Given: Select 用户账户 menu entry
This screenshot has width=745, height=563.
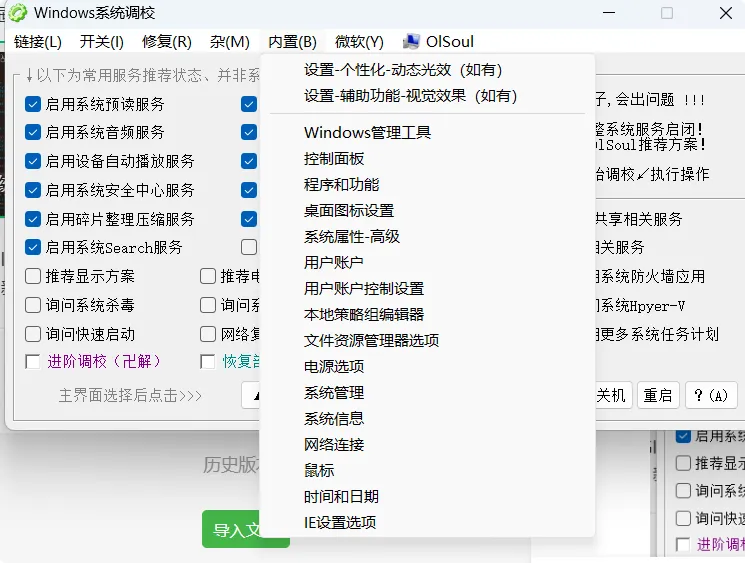Looking at the screenshot, I should point(428,262).
